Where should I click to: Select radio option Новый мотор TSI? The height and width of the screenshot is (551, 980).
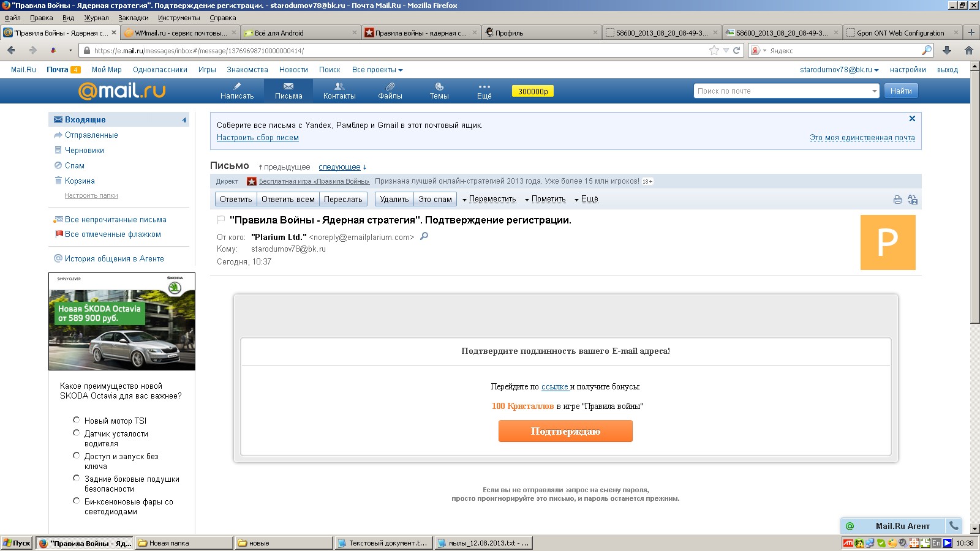point(77,420)
